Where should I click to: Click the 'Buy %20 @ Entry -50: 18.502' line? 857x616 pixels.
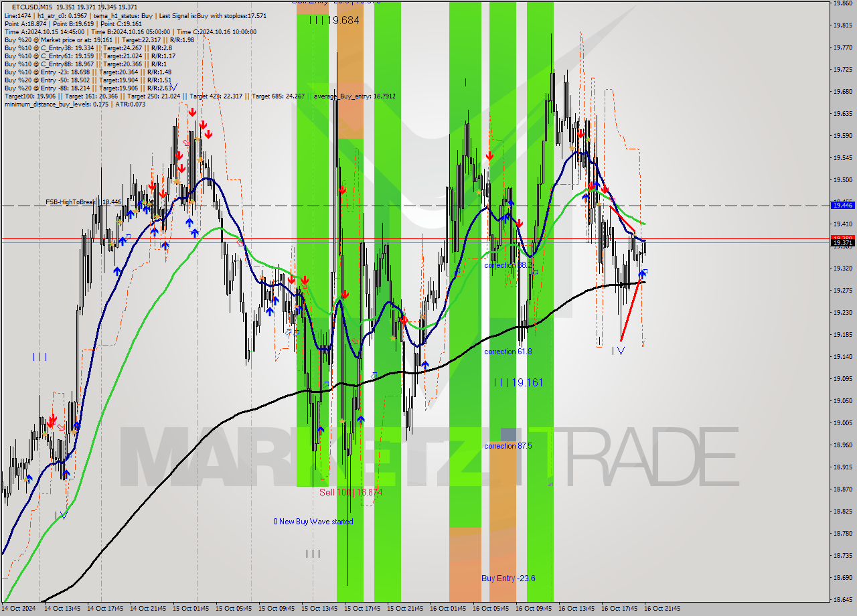88,80
